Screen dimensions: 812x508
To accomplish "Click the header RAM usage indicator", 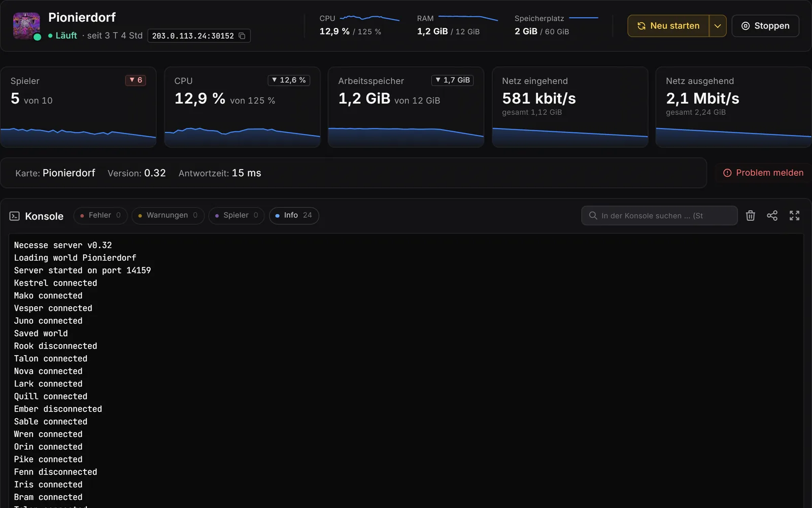I will pos(457,25).
